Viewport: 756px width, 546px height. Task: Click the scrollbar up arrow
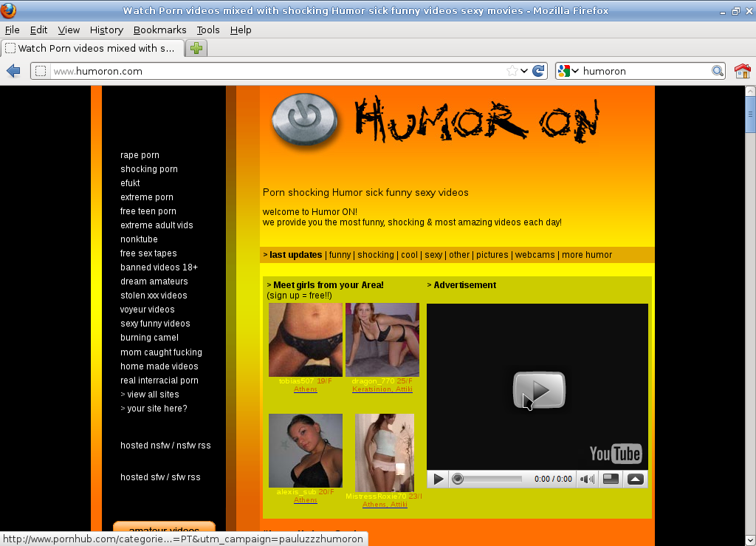point(750,91)
